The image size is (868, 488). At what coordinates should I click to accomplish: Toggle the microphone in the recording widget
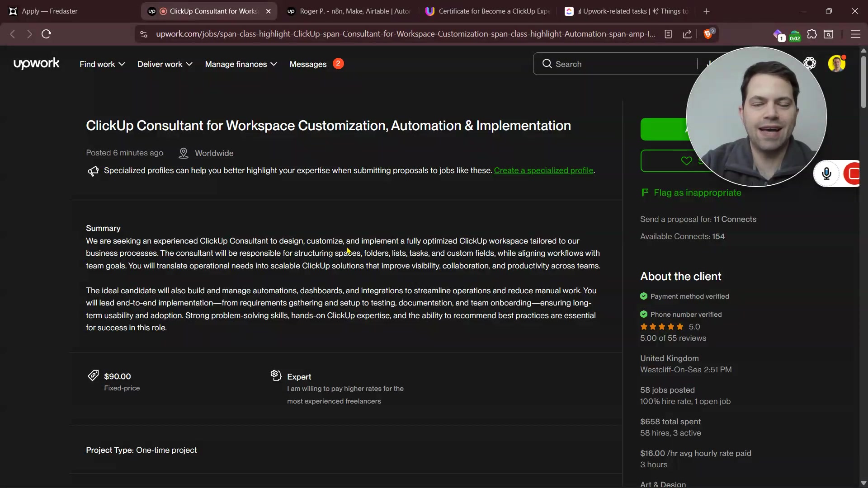pyautogui.click(x=826, y=174)
